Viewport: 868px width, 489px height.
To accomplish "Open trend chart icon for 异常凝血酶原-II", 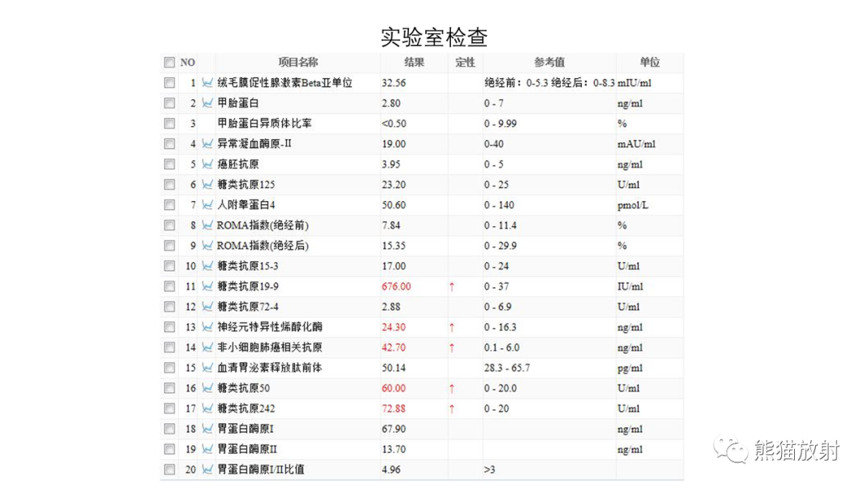I will pyautogui.click(x=207, y=144).
